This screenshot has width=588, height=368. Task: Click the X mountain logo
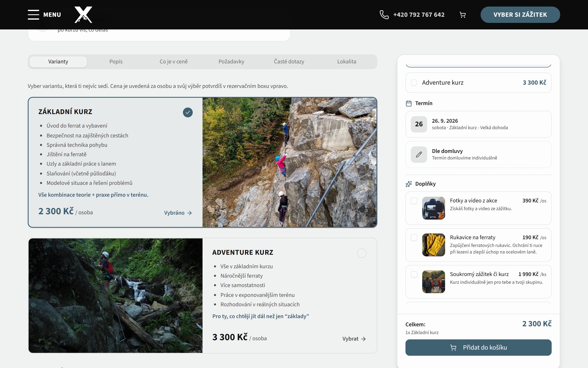tap(83, 15)
